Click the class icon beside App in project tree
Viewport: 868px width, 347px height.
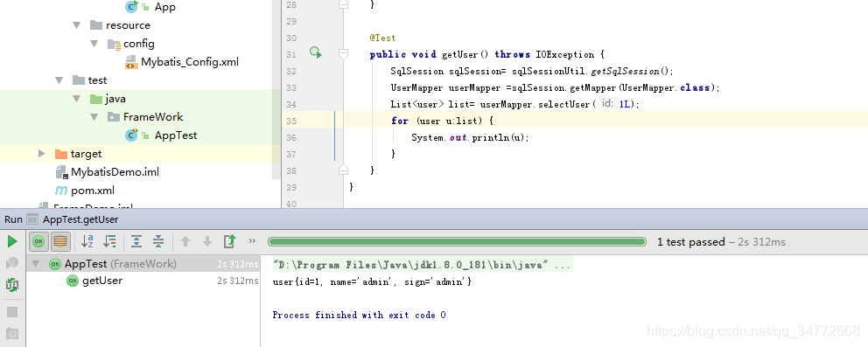(x=132, y=7)
